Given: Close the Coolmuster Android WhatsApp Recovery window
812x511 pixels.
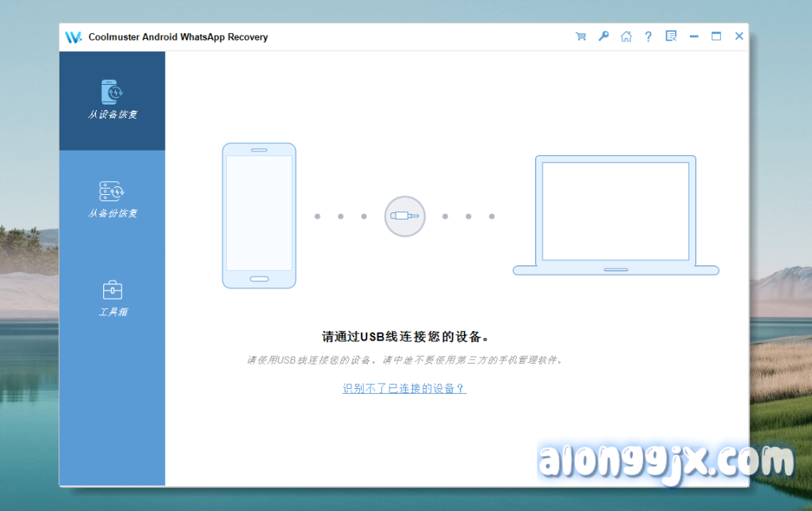Looking at the screenshot, I should 739,36.
